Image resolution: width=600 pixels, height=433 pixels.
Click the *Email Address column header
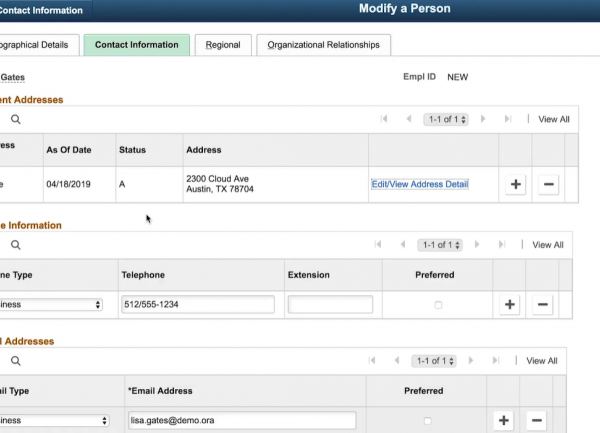tap(160, 391)
